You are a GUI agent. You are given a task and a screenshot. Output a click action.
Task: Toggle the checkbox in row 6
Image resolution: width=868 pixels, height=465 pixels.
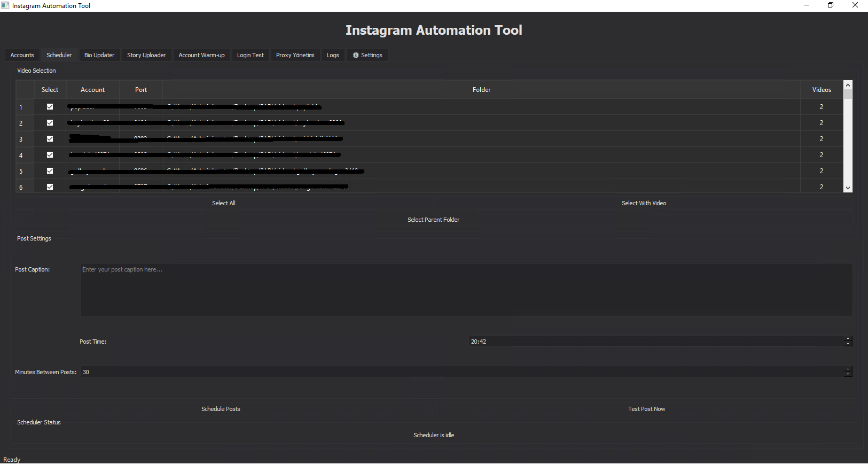50,187
